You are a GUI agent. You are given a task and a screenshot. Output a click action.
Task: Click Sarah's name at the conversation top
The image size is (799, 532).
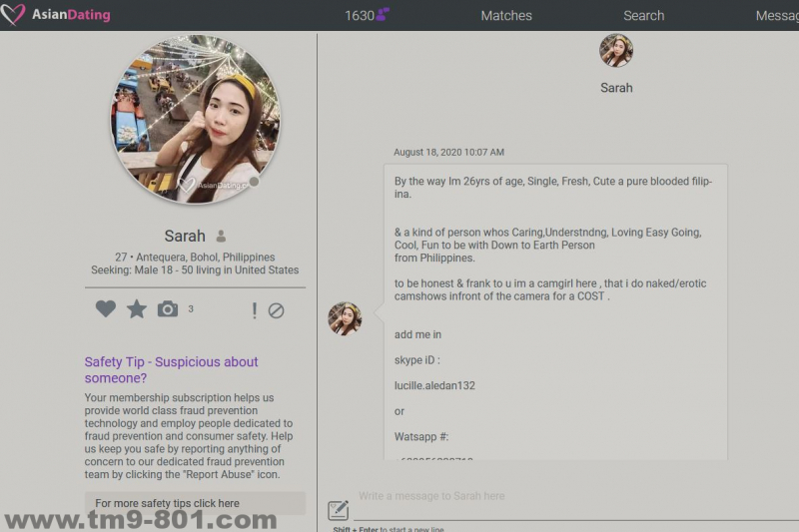tap(616, 88)
